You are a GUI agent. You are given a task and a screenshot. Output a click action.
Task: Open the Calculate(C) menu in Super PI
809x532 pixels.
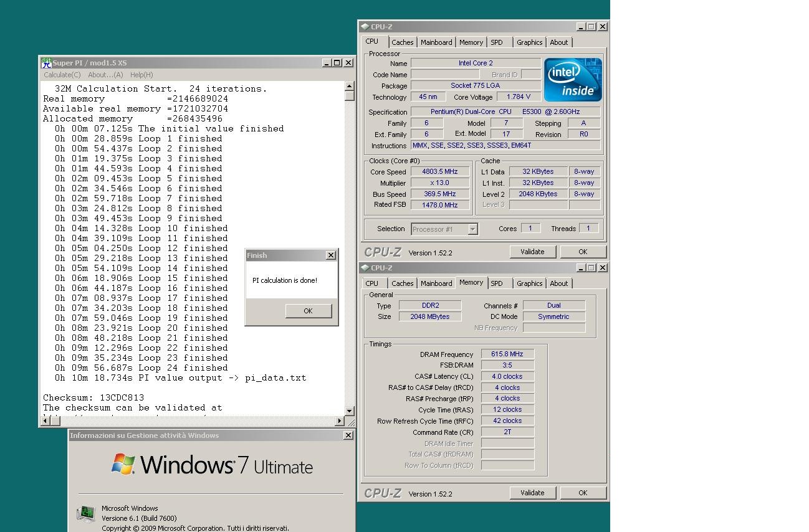pyautogui.click(x=62, y=75)
